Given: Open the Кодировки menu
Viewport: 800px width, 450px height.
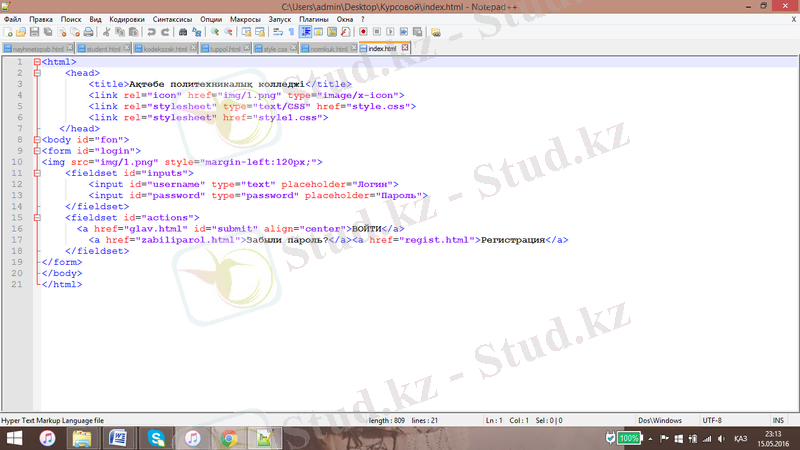Looking at the screenshot, I should (x=127, y=19).
